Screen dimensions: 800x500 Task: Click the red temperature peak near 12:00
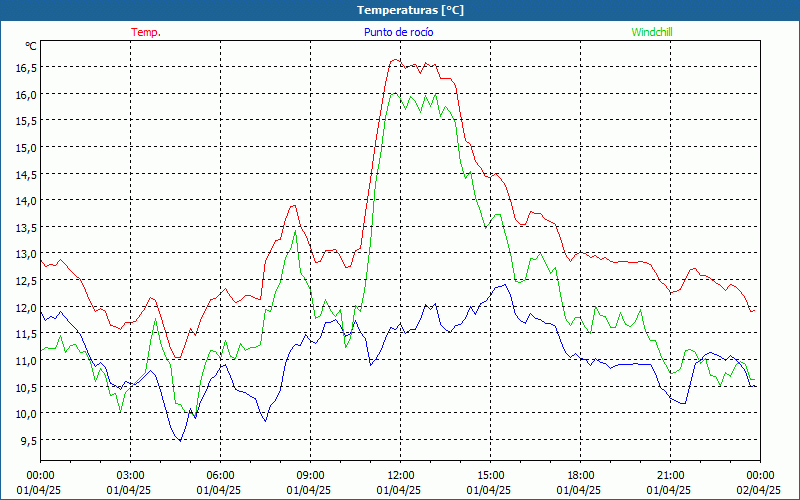click(x=395, y=60)
